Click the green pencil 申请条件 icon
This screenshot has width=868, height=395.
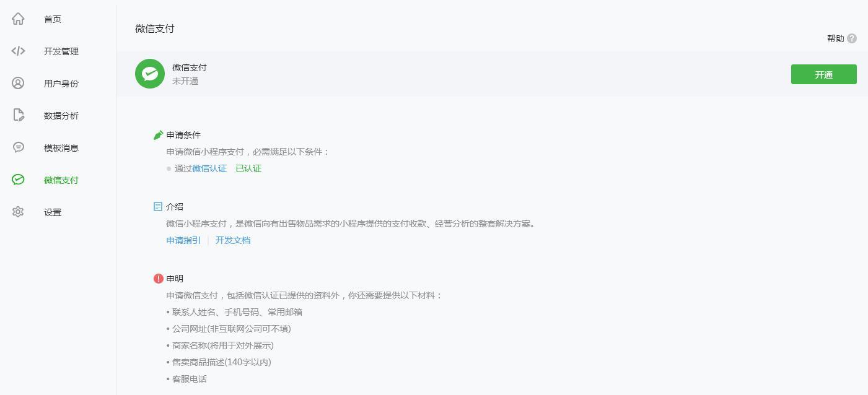pyautogui.click(x=158, y=135)
